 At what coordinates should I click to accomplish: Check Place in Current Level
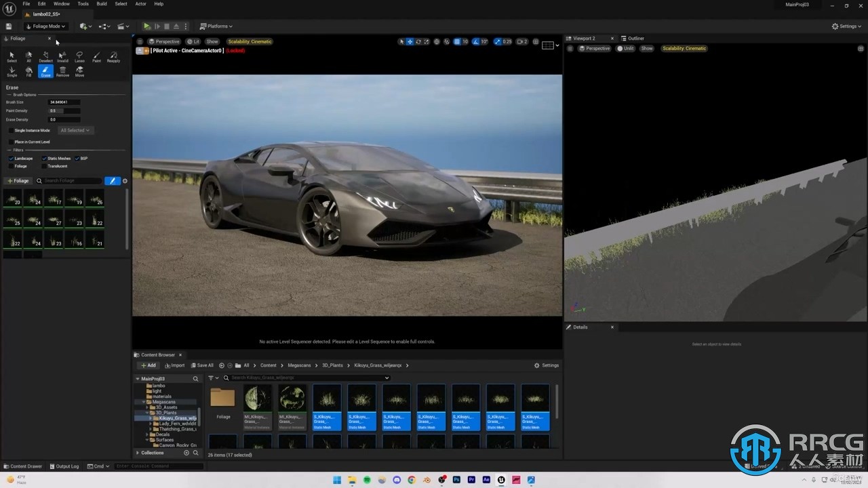point(11,142)
